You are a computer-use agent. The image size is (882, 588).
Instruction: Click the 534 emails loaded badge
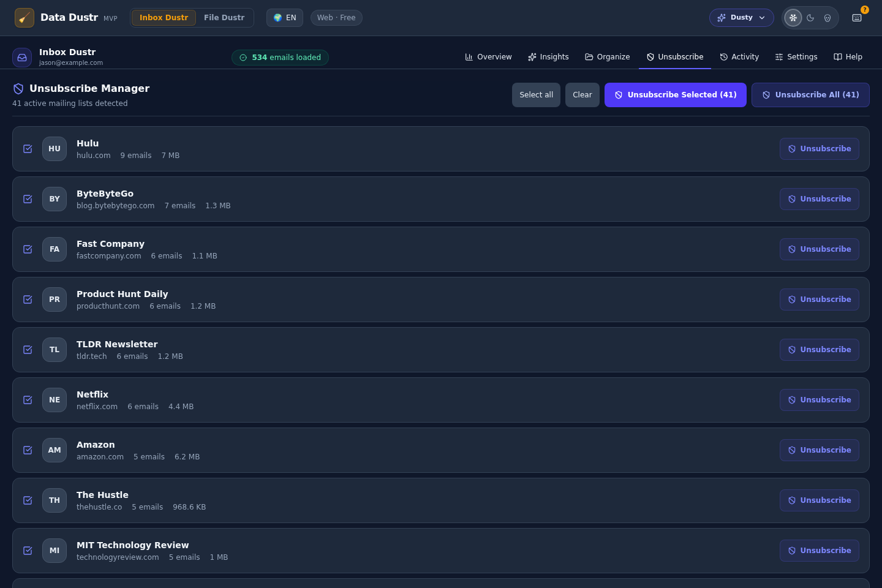tap(280, 58)
